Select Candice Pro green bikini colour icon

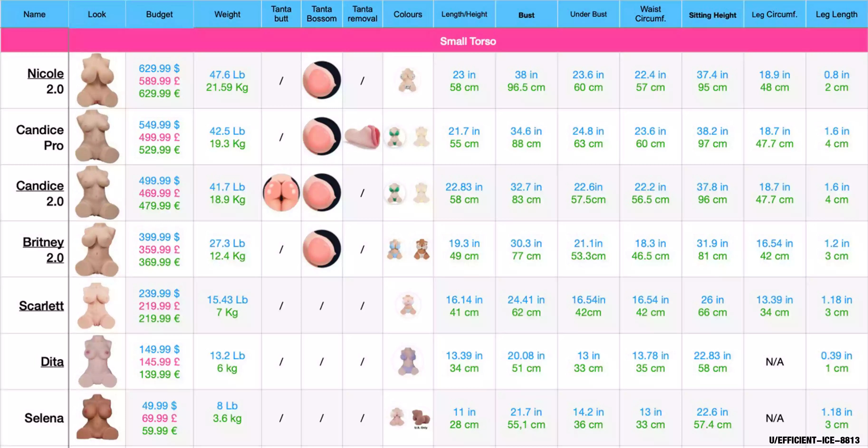[395, 137]
